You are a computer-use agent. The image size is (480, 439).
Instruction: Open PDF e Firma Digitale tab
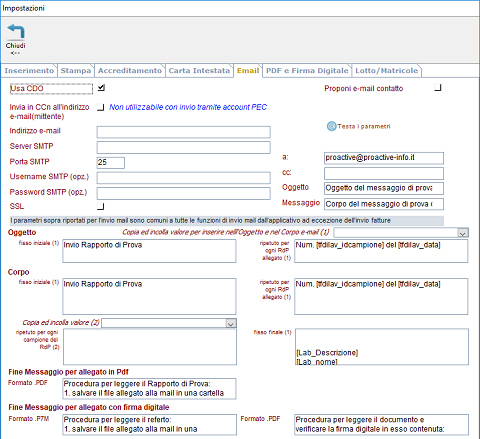307,71
